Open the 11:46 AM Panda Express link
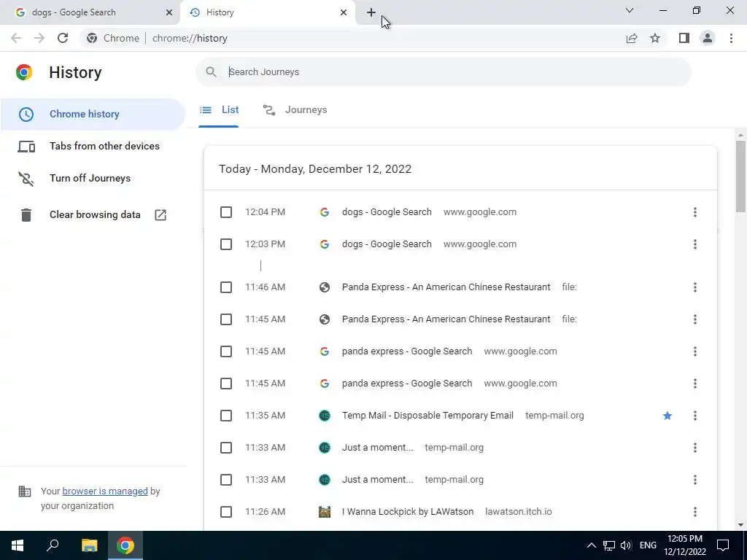747x560 pixels. click(446, 287)
